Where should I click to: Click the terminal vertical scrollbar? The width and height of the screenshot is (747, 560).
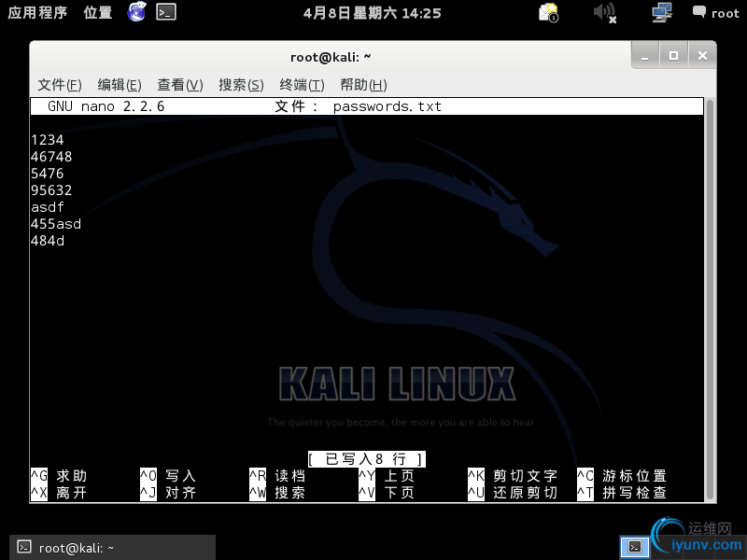[710, 299]
